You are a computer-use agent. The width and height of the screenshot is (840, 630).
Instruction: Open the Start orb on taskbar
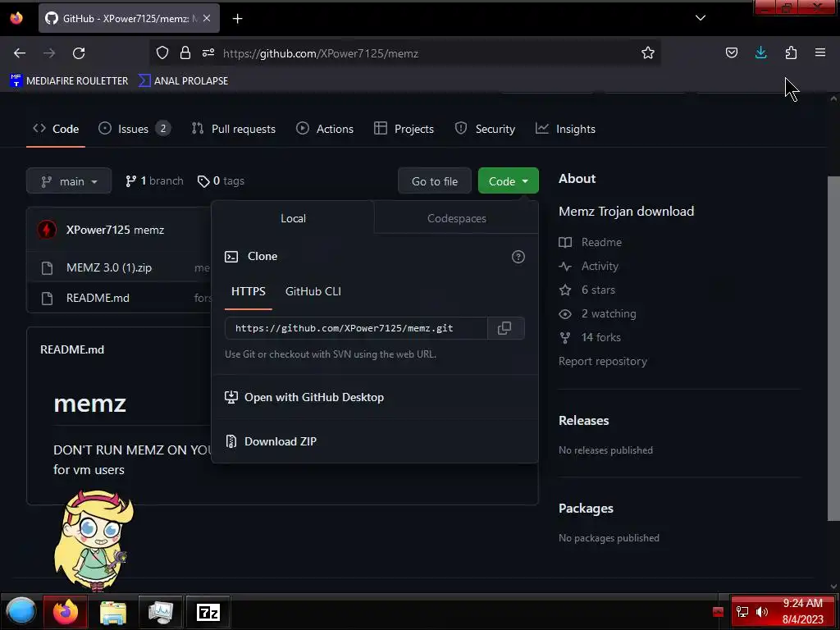21,612
